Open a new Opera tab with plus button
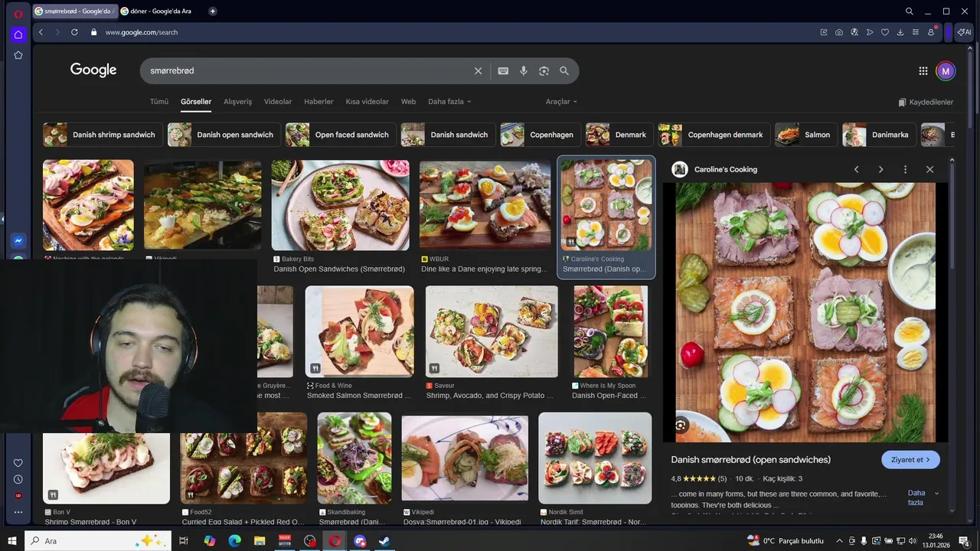The width and height of the screenshot is (980, 551). click(x=213, y=11)
